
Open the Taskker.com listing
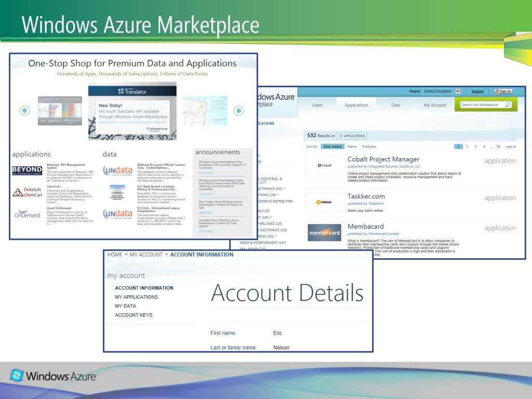click(x=366, y=196)
